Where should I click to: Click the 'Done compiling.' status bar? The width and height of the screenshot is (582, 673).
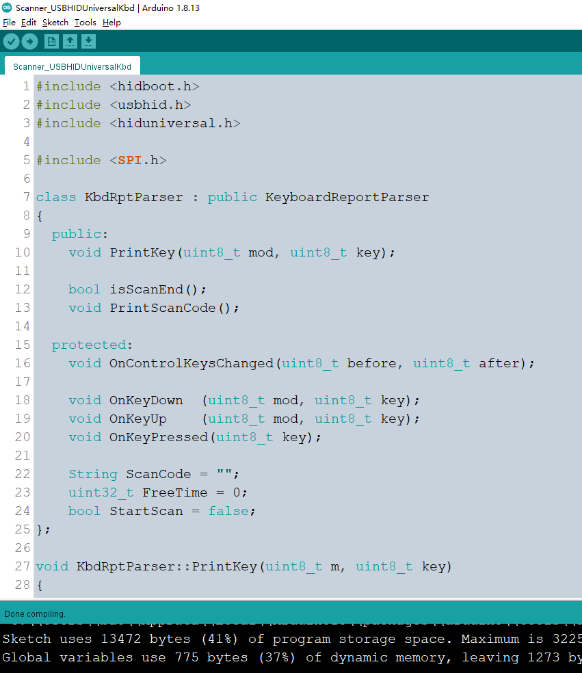[x=291, y=614]
